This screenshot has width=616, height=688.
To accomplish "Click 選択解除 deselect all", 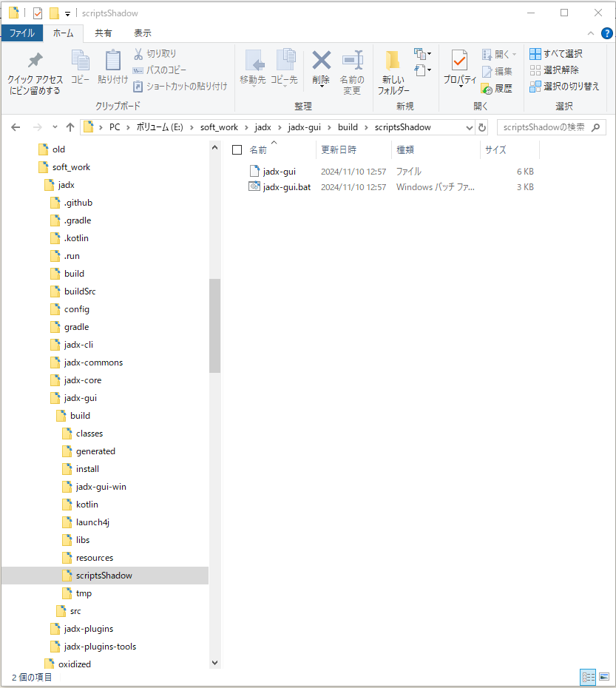I will point(554,70).
